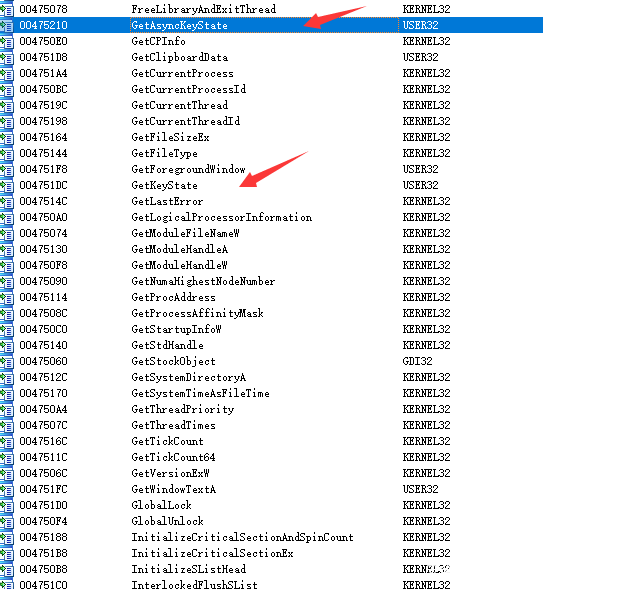Click the import icon beside GetKeyState
The width and height of the screenshot is (642, 589).
pos(7,186)
